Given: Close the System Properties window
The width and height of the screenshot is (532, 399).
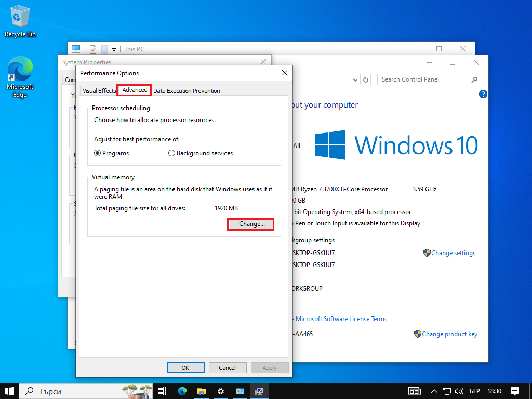Looking at the screenshot, I should coord(263,62).
